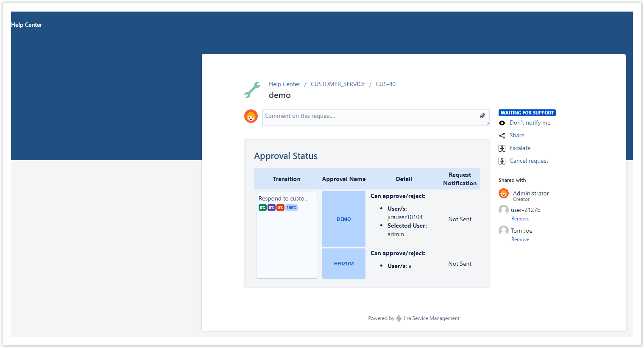This screenshot has width=644, height=348.
Task: Click the user avatar beside comment box
Action: [251, 116]
